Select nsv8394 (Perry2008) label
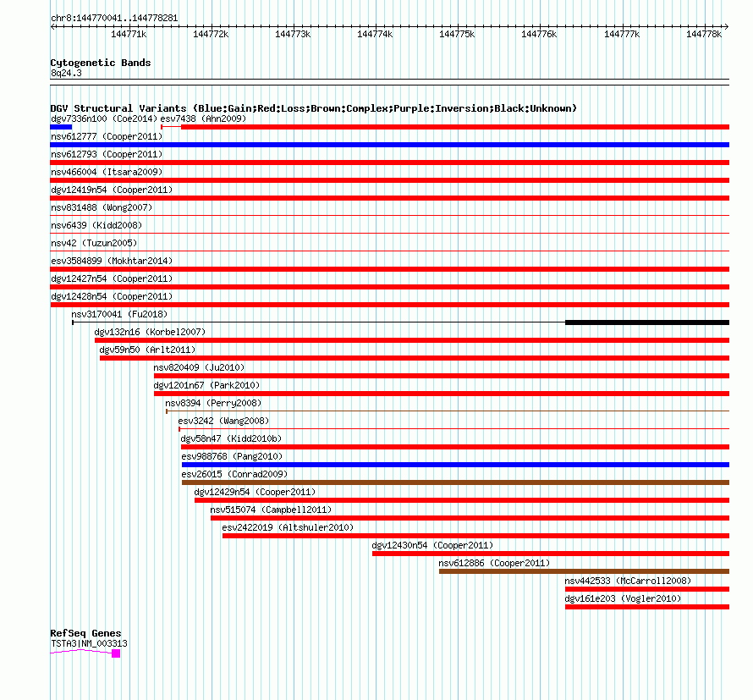Screen dimensions: 753x700 [213, 403]
